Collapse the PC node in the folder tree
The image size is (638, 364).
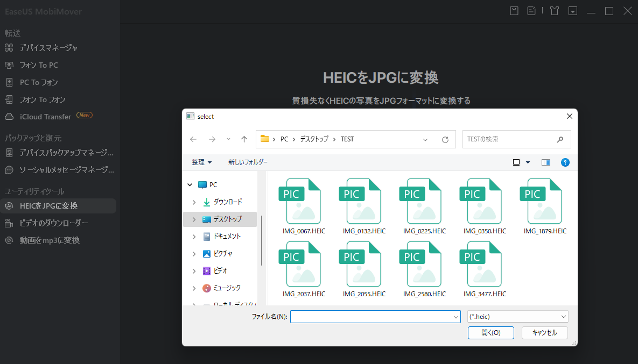click(x=190, y=184)
